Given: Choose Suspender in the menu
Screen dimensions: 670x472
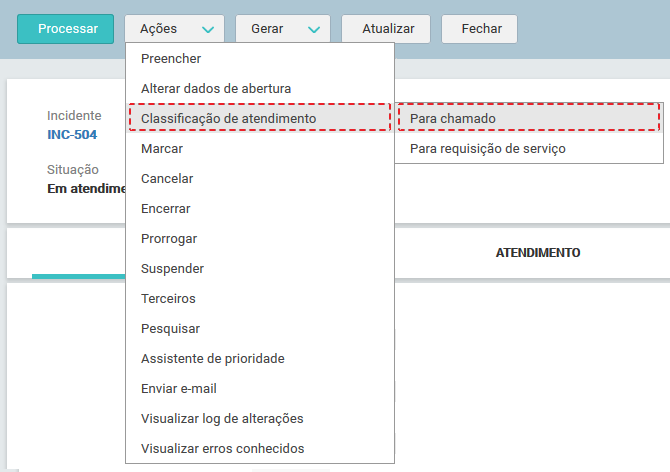Looking at the screenshot, I should click(x=260, y=268).
